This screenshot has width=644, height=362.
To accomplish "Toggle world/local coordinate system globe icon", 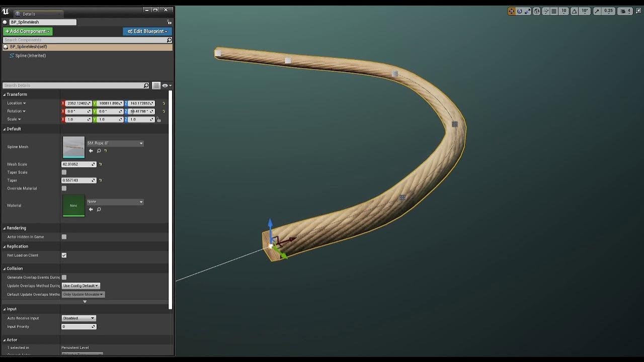I will click(537, 11).
